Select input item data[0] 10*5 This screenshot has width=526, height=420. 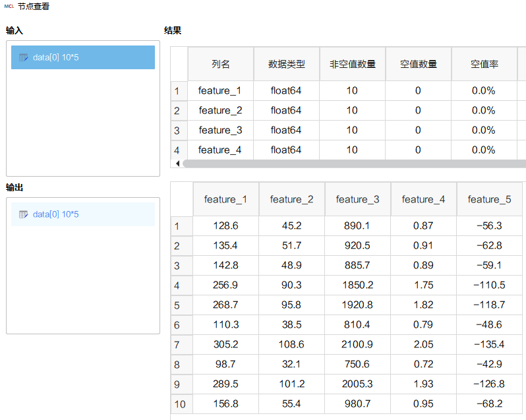pyautogui.click(x=83, y=57)
